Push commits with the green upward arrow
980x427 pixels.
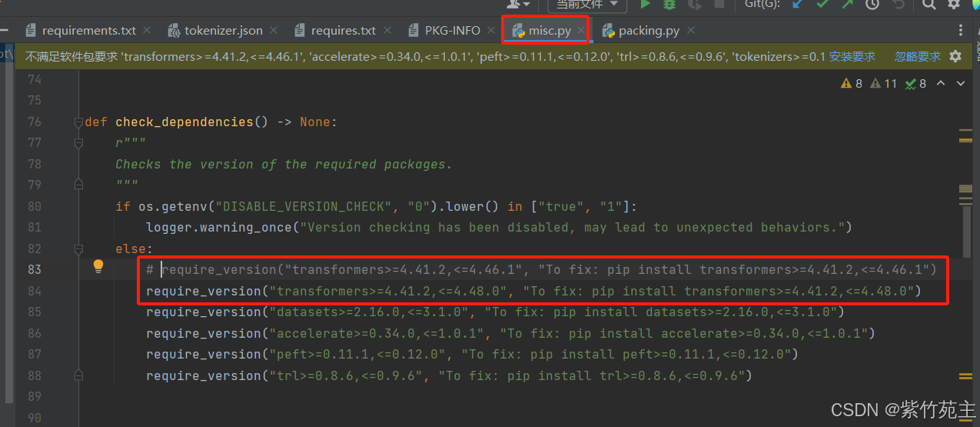847,4
